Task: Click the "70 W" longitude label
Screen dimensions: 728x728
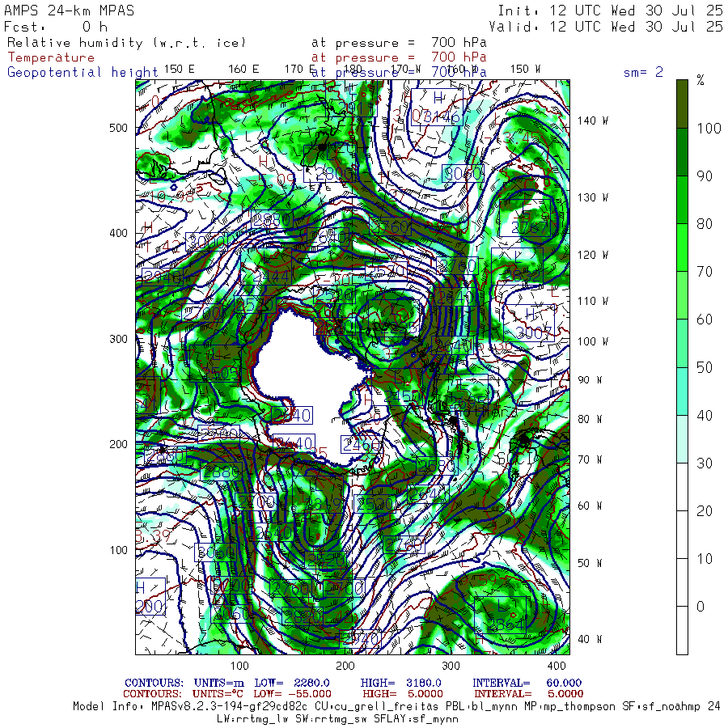Action: click(x=590, y=459)
